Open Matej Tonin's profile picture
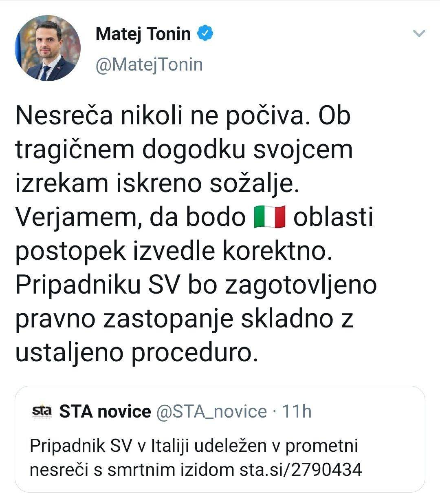440x504 pixels. (x=48, y=49)
